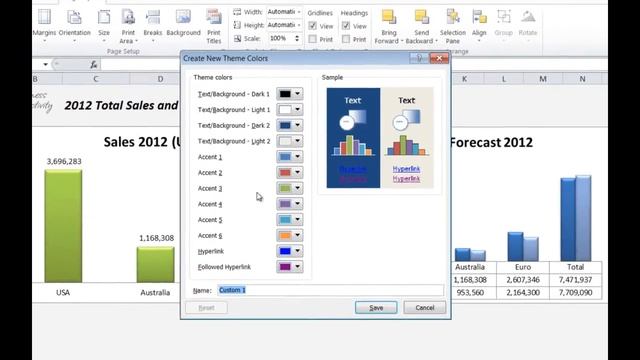
Task: Close the Create New Theme Colors dialog
Action: tap(439, 58)
